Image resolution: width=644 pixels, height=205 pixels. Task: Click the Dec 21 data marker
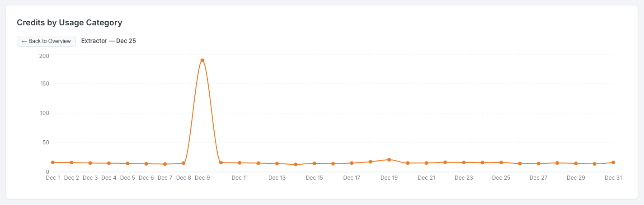tap(426, 163)
